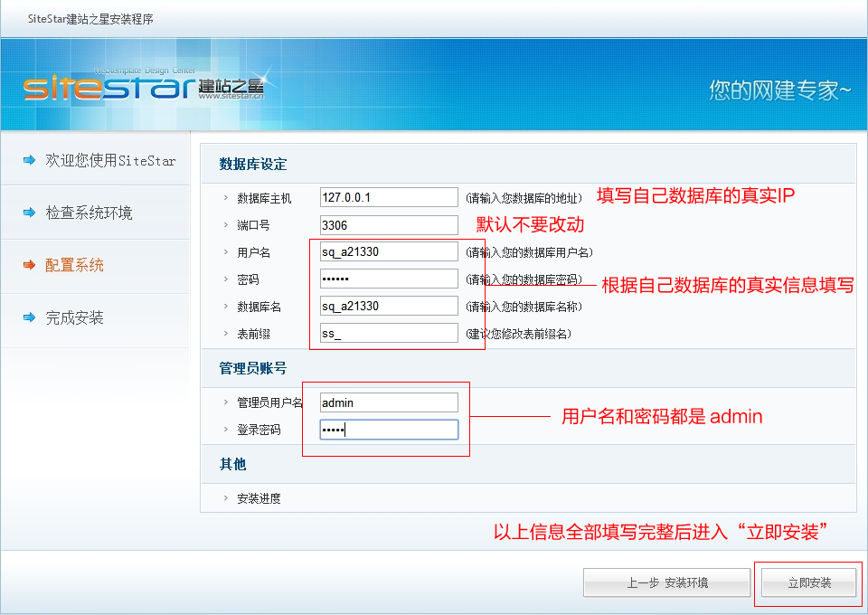This screenshot has width=868, height=615.
Task: Click the arrow icon beside 检查系统环境
Action: [x=29, y=213]
